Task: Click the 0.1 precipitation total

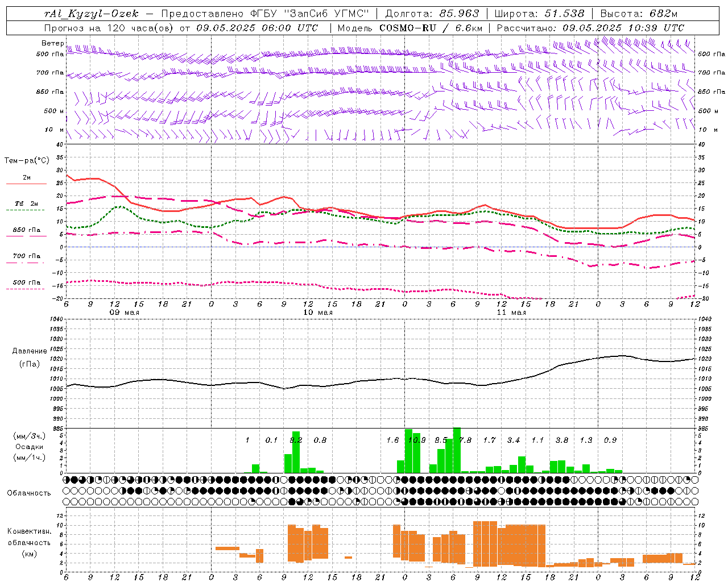Action: pyautogui.click(x=272, y=440)
